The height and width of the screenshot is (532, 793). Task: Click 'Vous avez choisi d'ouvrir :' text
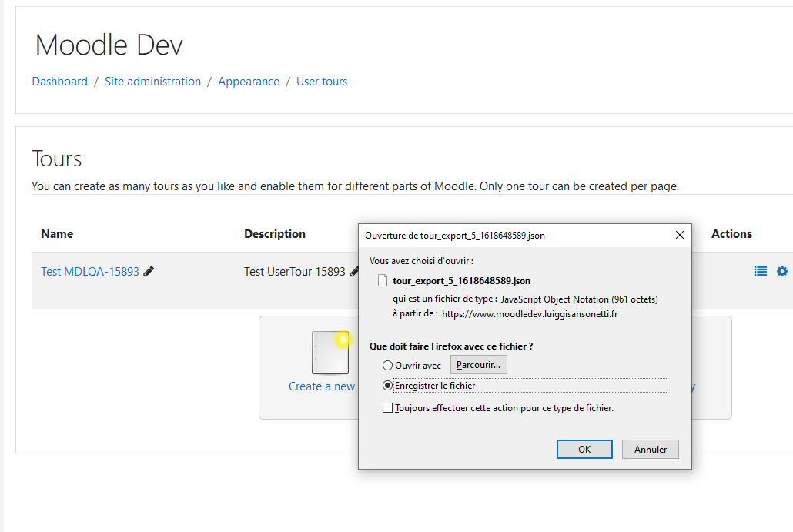[x=421, y=261]
